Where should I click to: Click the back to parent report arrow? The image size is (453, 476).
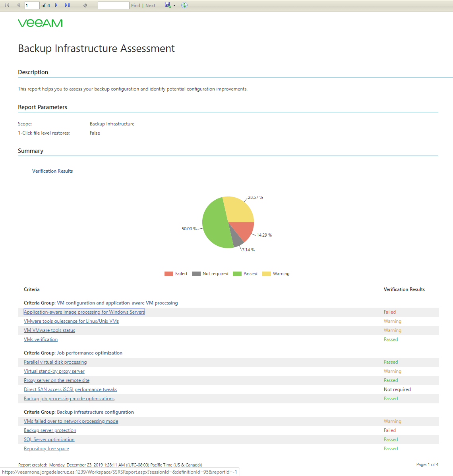click(85, 5)
